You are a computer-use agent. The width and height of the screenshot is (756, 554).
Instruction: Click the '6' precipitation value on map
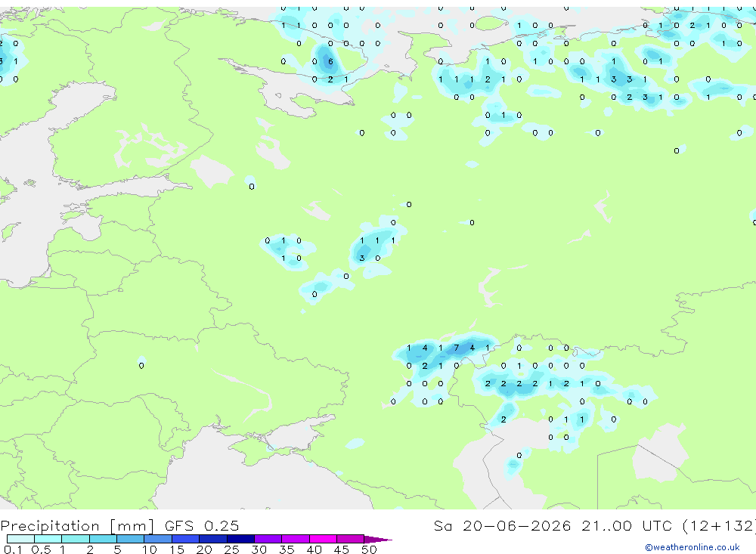[x=330, y=61]
